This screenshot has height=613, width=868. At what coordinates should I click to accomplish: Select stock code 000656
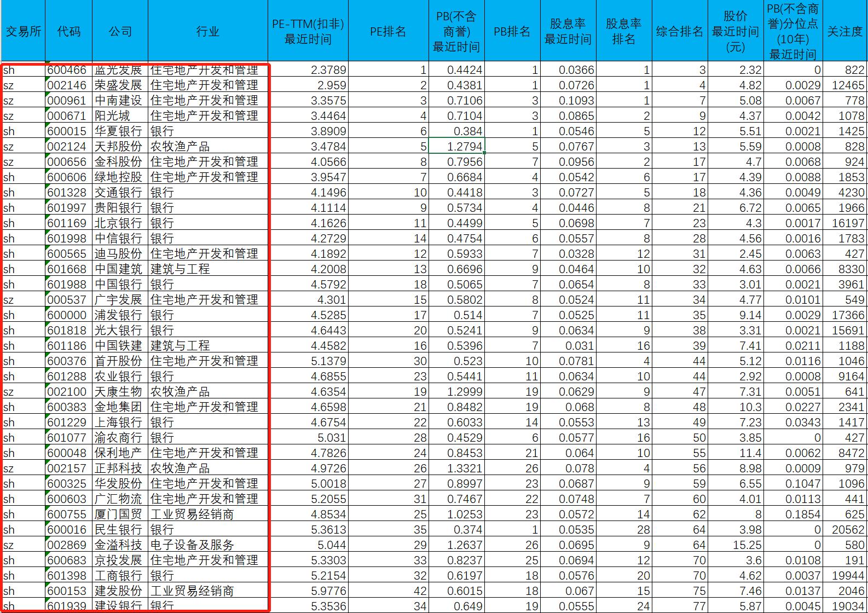pyautogui.click(x=69, y=161)
